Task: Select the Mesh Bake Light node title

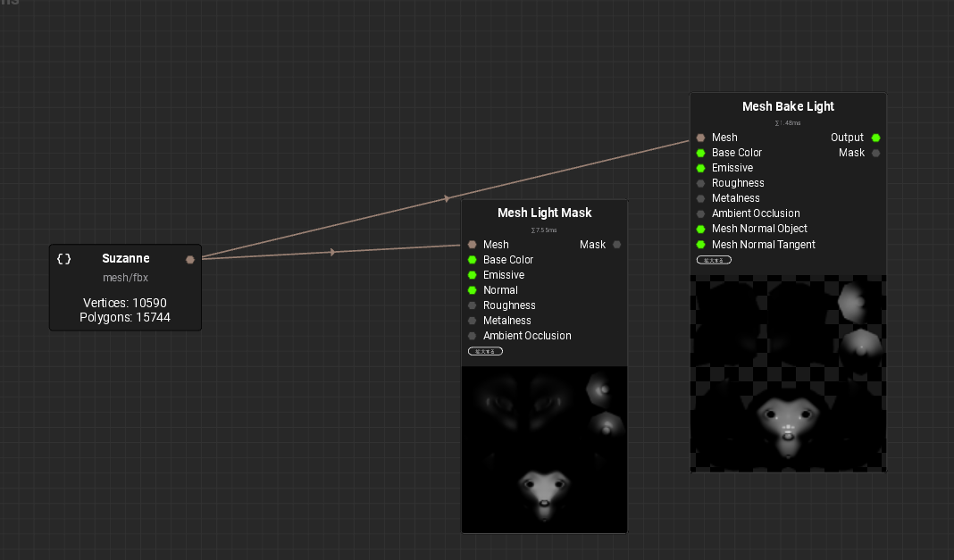Action: coord(788,106)
